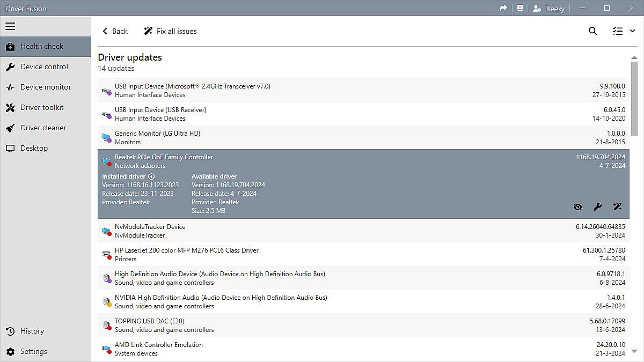Click the Realtek network adapter icon
Screen dimensions: 644x362
[x=106, y=161]
